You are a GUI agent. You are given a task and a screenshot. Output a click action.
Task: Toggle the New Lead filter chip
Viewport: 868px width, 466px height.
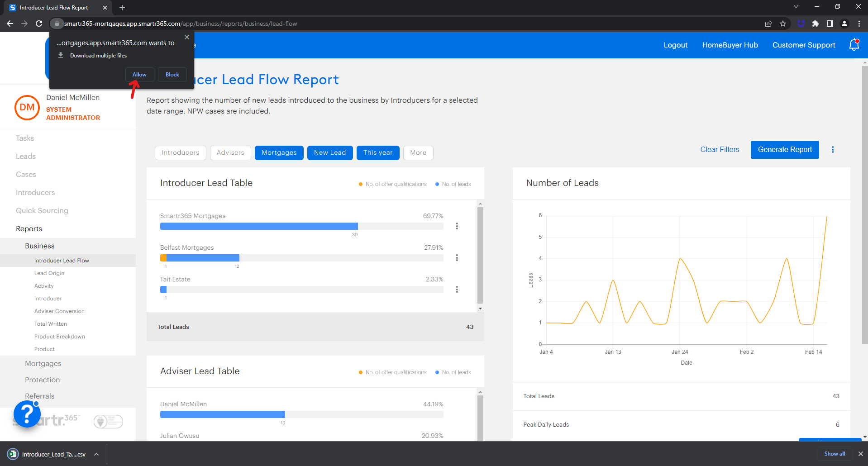tap(330, 153)
